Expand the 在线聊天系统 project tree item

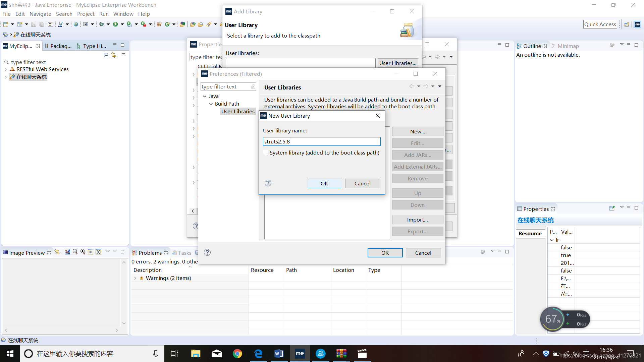tap(6, 77)
